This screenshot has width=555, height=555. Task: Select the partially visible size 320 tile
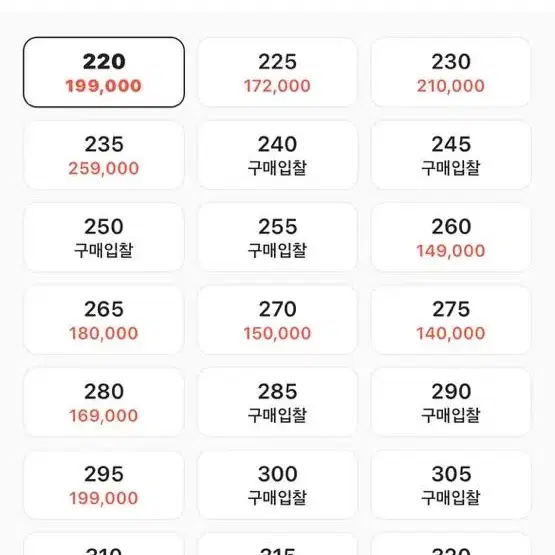tap(451, 544)
